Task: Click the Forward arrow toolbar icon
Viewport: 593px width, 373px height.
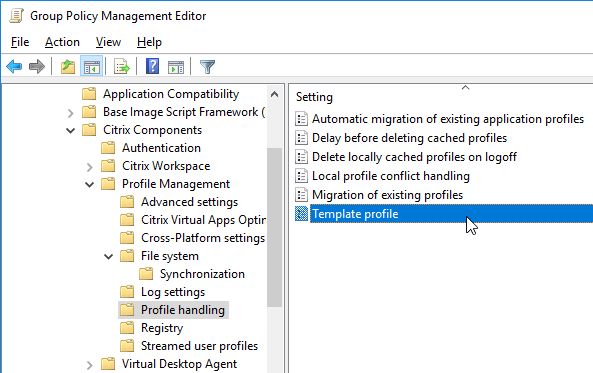Action: [x=37, y=67]
